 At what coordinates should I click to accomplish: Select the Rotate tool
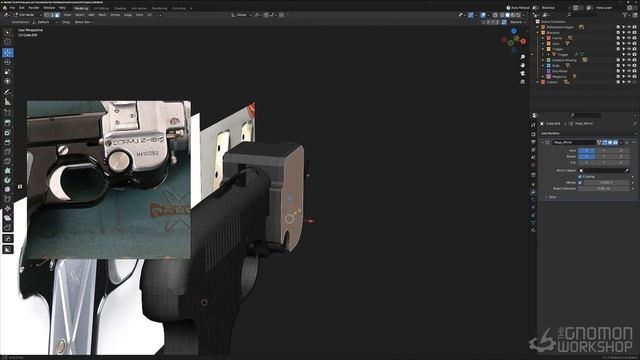click(x=7, y=62)
